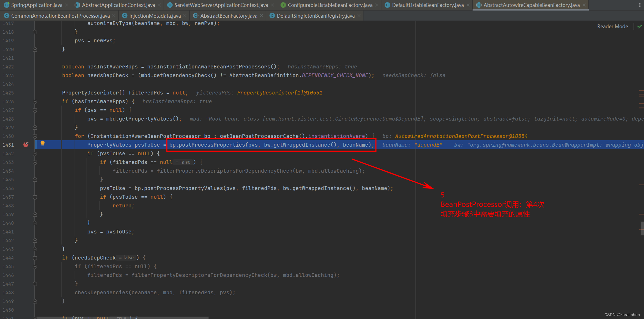
Task: Click the inspections green checkmark icon
Action: (x=639, y=26)
